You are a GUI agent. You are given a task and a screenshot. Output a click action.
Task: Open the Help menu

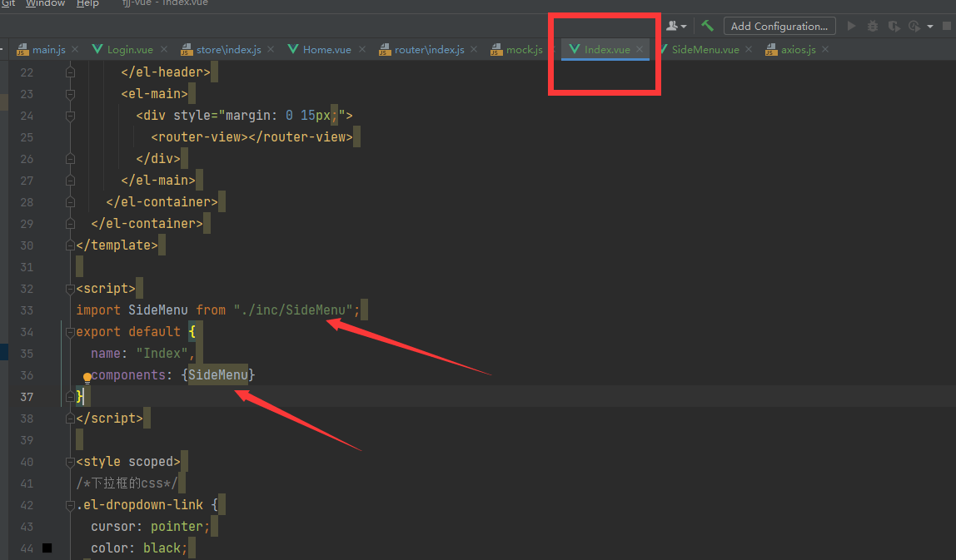[87, 3]
